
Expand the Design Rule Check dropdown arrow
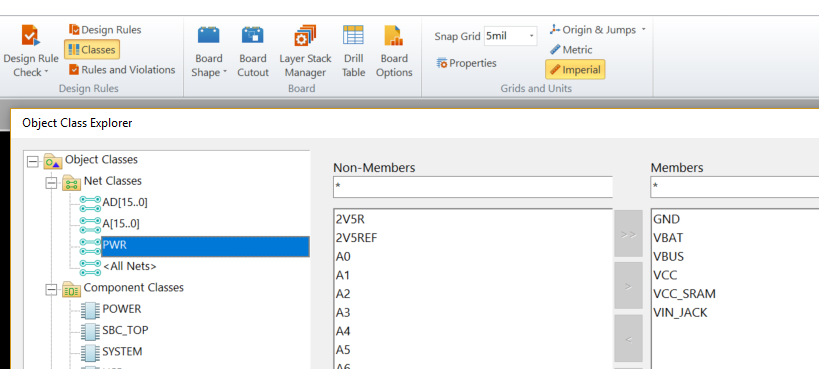46,73
